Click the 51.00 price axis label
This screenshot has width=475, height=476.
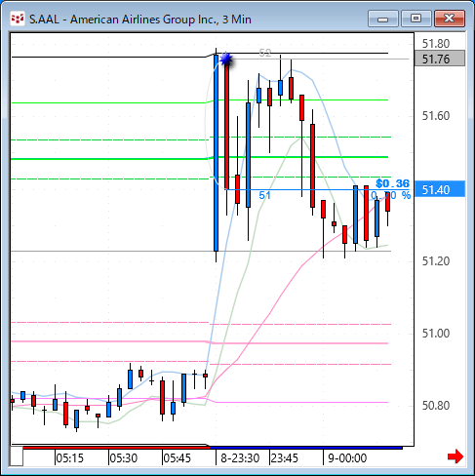click(436, 334)
